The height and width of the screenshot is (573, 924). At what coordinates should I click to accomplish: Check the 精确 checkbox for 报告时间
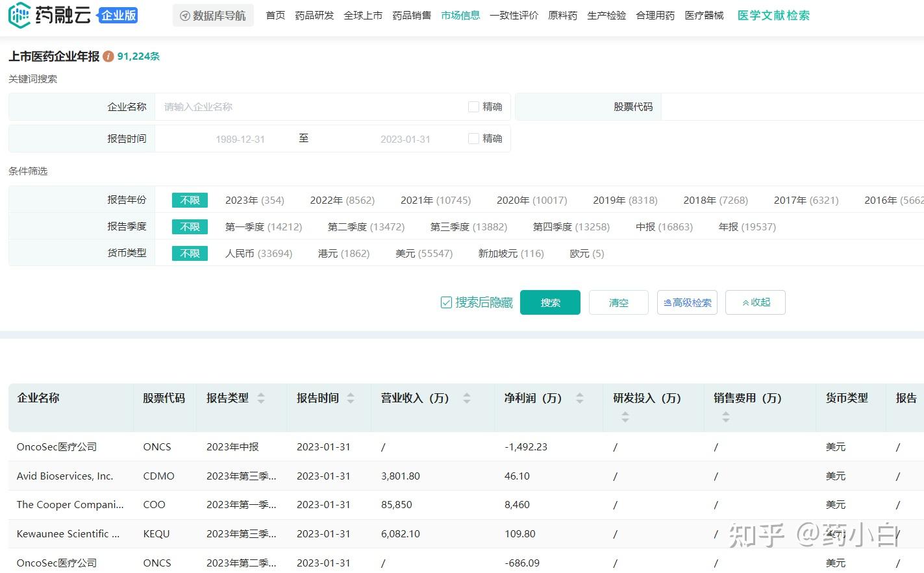pyautogui.click(x=473, y=138)
